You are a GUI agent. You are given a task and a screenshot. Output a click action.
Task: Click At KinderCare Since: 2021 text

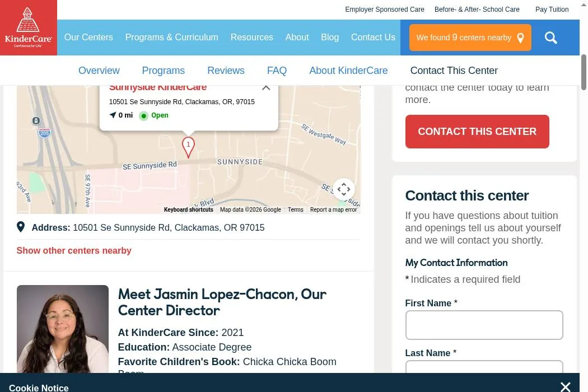[x=181, y=332]
